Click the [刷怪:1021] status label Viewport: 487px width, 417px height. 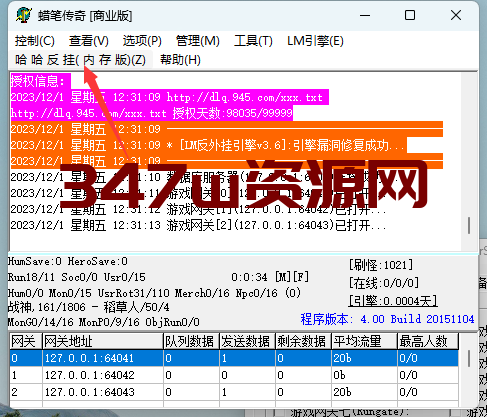pyautogui.click(x=381, y=265)
